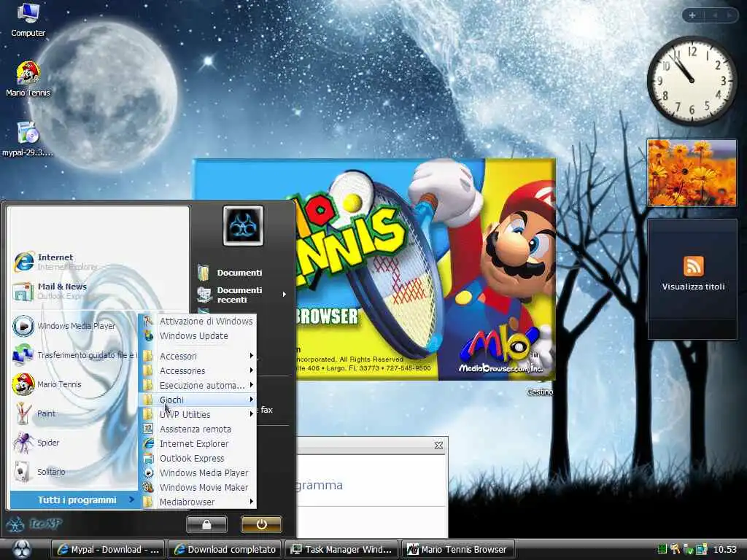Viewport: 747px width, 560px height.
Task: Switch to Task Manager Windows taskbar button
Action: pyautogui.click(x=341, y=550)
